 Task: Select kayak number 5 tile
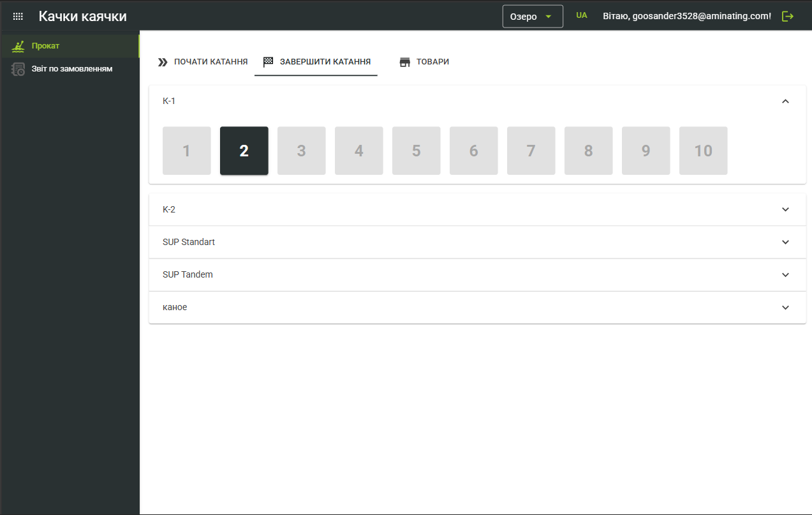(x=416, y=151)
